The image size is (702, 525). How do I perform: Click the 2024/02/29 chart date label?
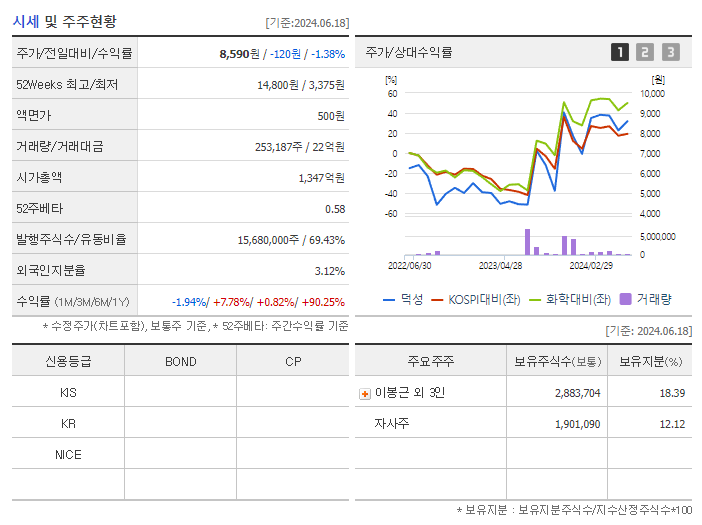591,266
